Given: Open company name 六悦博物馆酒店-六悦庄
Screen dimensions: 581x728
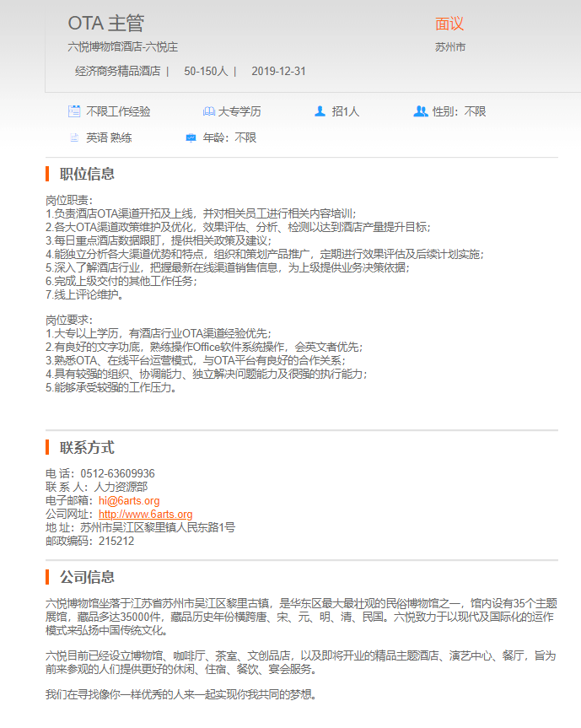Looking at the screenshot, I should pyautogui.click(x=122, y=47).
